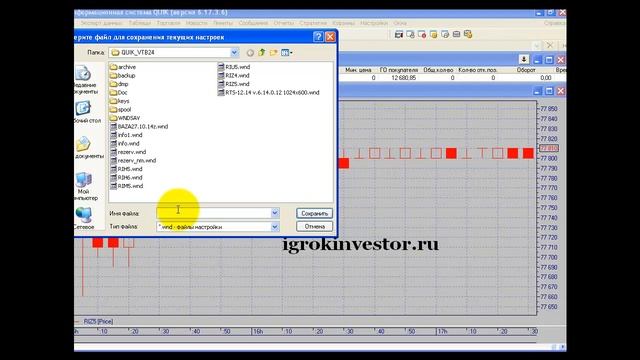The width and height of the screenshot is (640, 360).
Task: Open the dmp folder
Action: coord(119,84)
